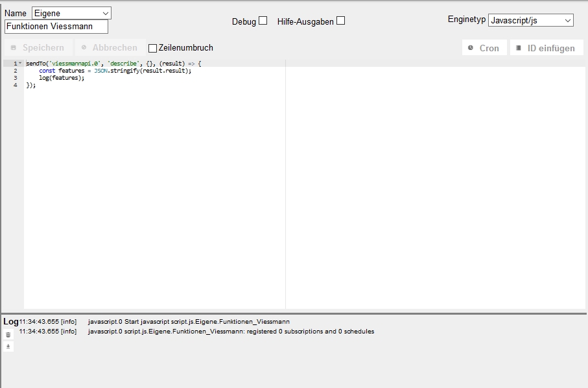588x388 pixels.
Task: Click the code line 'log(features);'
Action: [62, 78]
